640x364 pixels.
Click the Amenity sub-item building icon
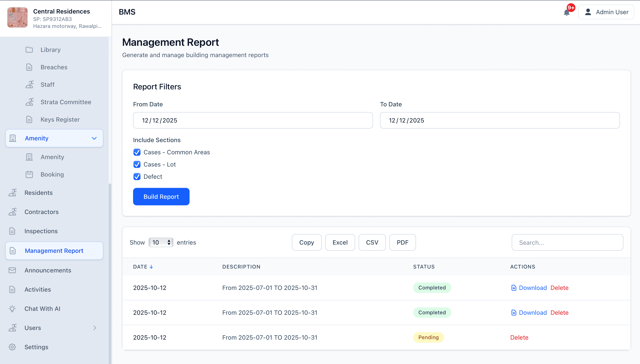[29, 157]
